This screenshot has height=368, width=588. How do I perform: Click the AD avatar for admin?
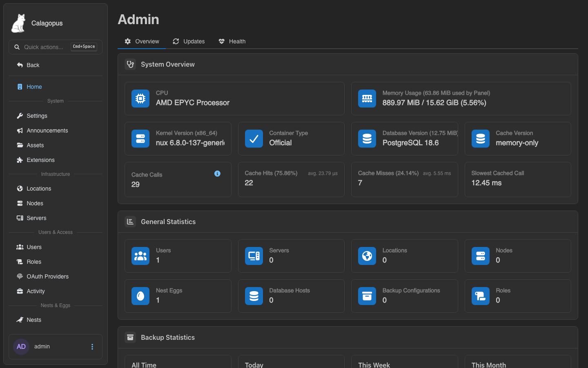coord(21,347)
